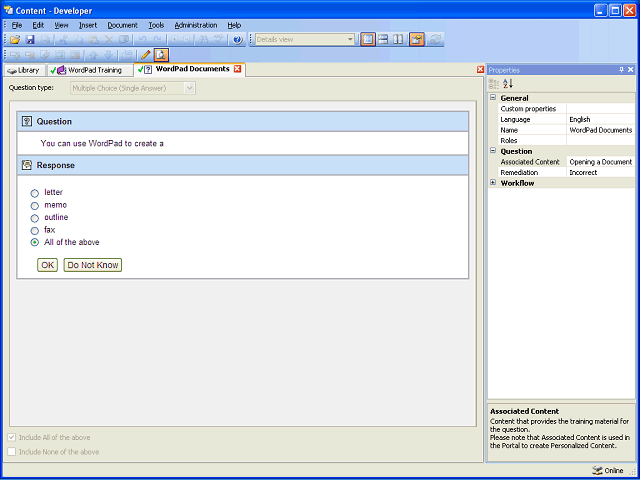The image size is (640, 480).
Task: Open the View menu
Action: [x=61, y=25]
